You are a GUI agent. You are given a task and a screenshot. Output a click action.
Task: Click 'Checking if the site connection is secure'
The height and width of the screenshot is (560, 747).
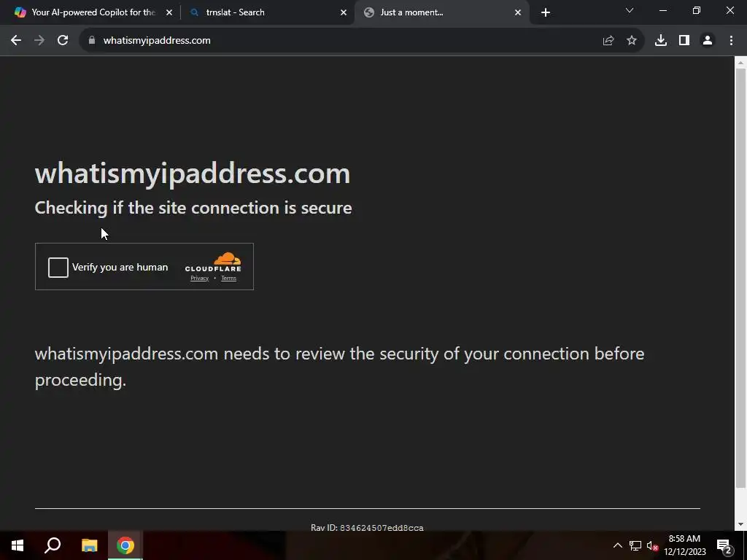193,208
